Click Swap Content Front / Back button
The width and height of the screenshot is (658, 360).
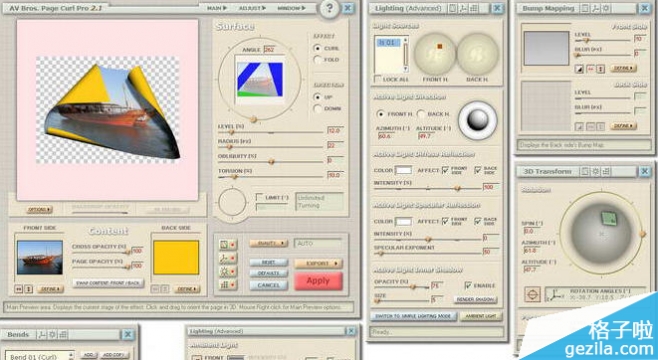108,283
